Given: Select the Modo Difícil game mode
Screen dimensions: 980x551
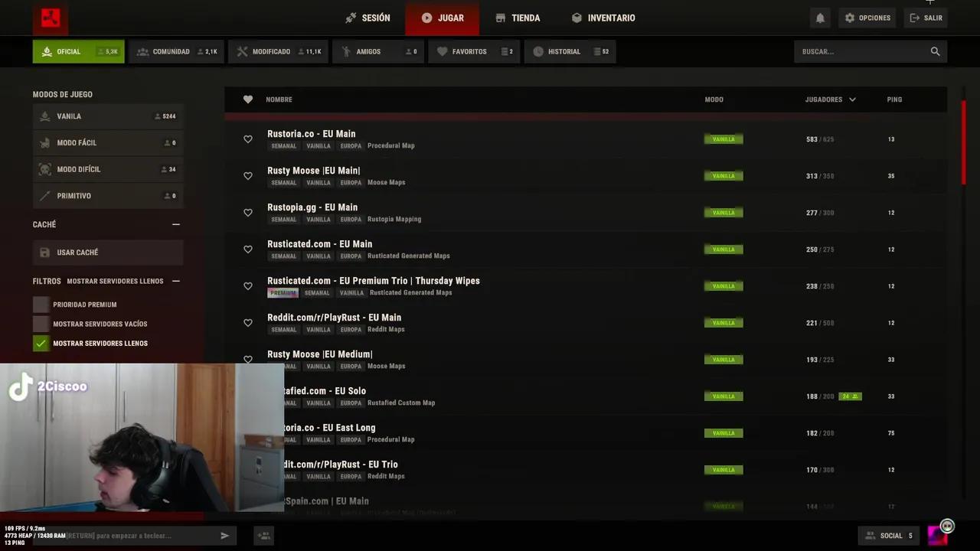Looking at the screenshot, I should [x=108, y=169].
